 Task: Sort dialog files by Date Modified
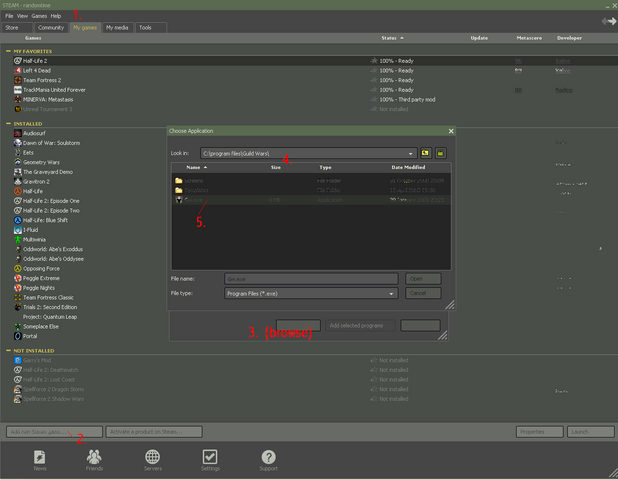click(x=408, y=167)
